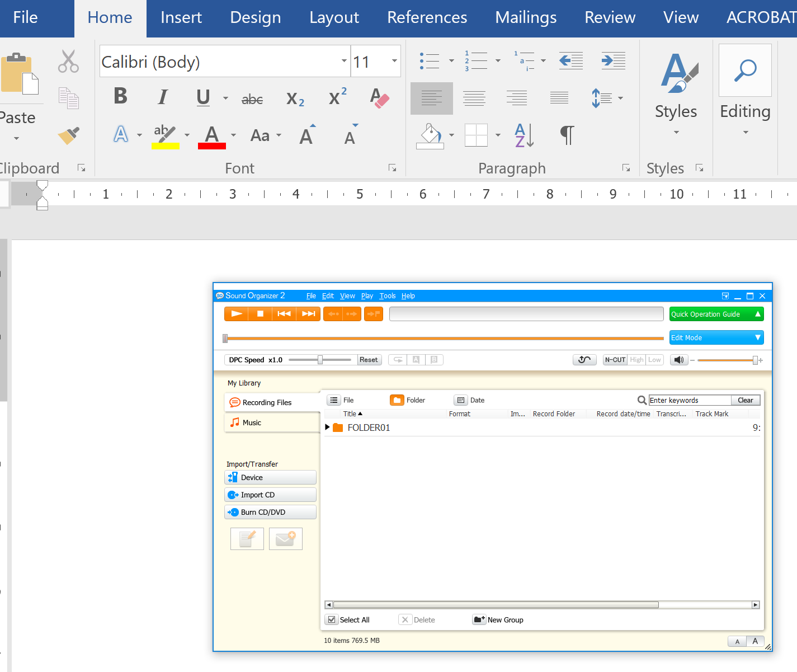Viewport: 797px width, 672px height.
Task: Select the Format Painter brush
Action: point(69,135)
